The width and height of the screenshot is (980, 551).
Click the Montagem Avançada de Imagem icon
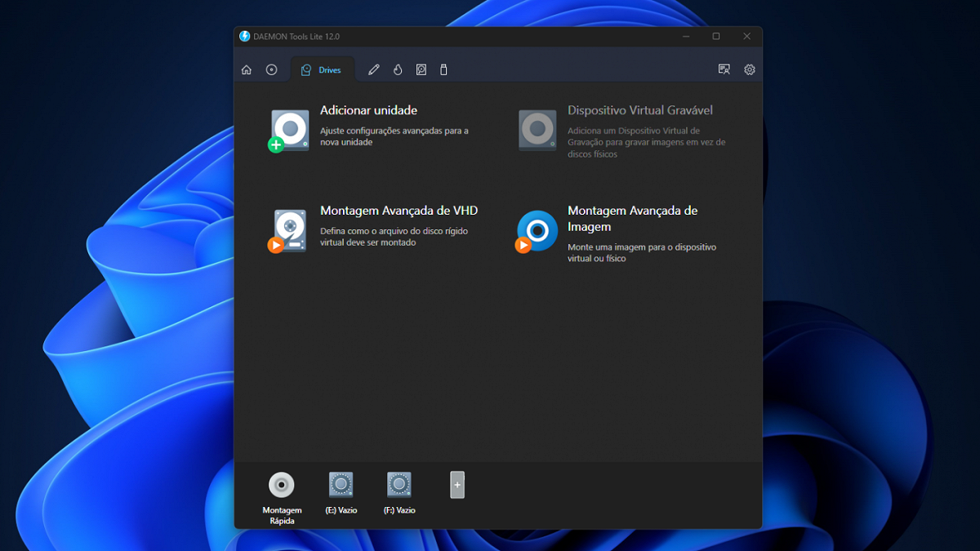coord(537,231)
